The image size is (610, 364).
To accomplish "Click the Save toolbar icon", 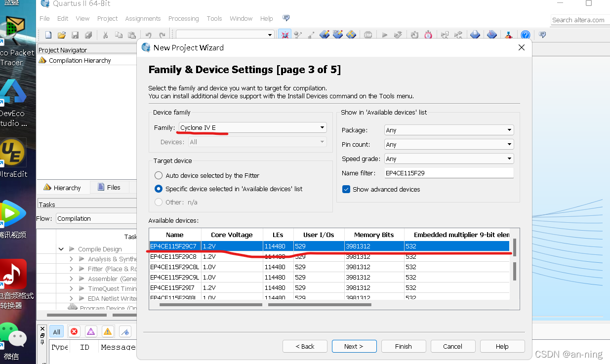I will (75, 35).
